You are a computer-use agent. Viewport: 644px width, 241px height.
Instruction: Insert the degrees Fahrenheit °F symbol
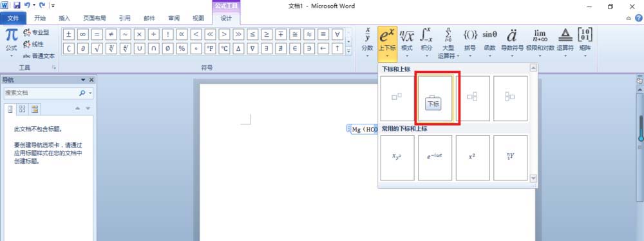click(210, 48)
